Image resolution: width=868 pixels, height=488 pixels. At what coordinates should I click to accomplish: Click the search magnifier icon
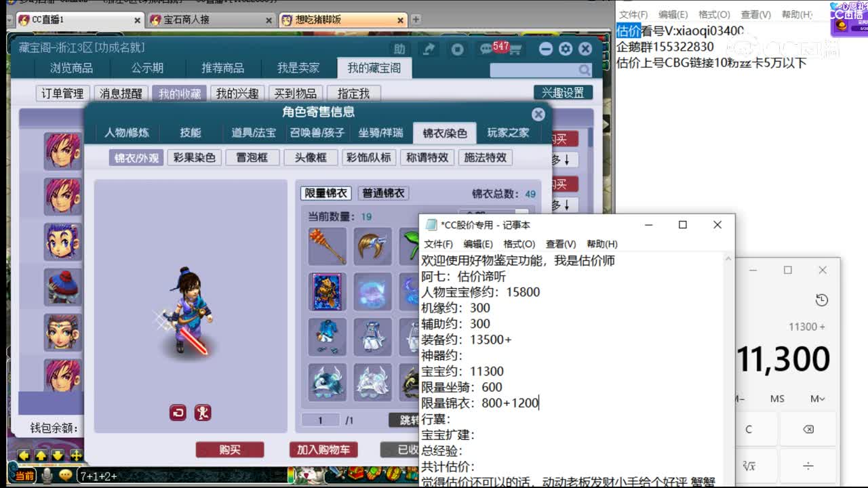click(x=584, y=70)
